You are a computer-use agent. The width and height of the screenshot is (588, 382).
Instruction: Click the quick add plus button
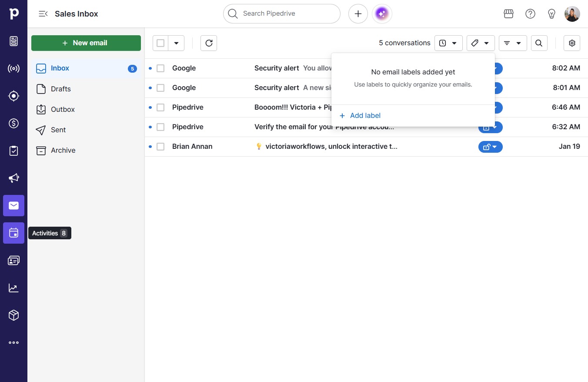coord(358,14)
